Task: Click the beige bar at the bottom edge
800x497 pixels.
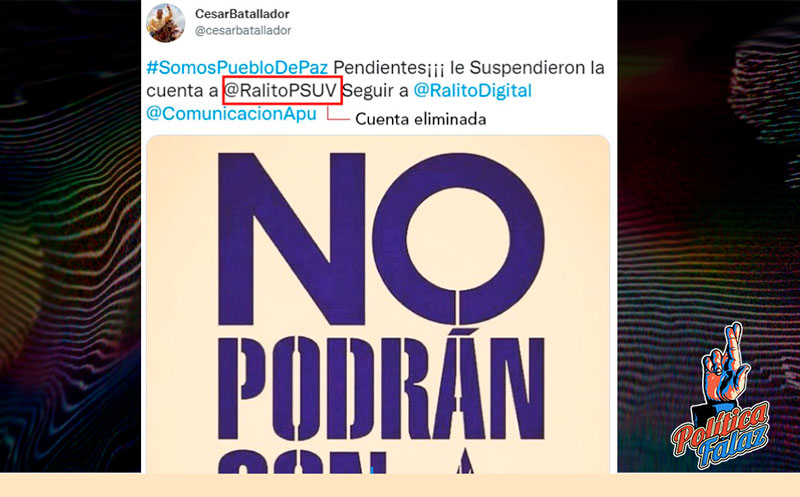Action: click(x=400, y=485)
